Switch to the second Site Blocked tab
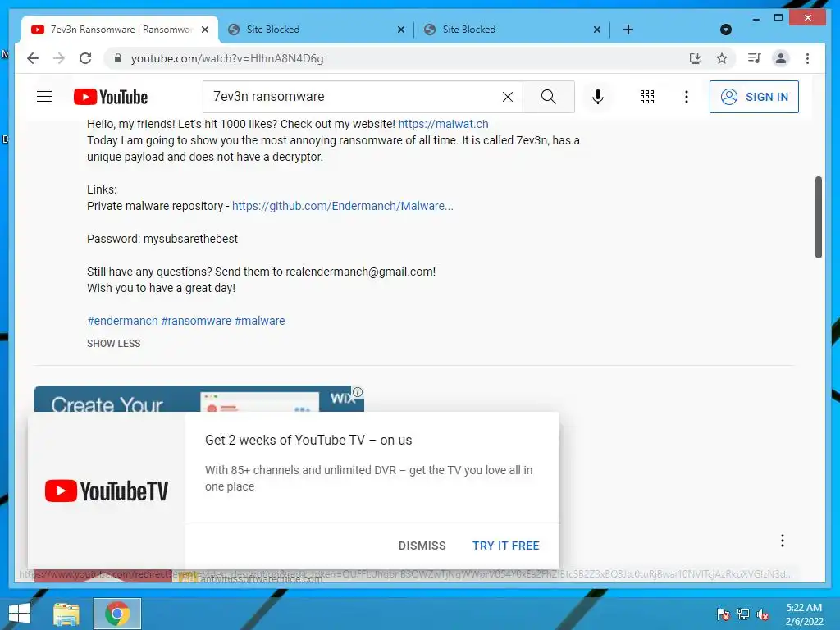The width and height of the screenshot is (840, 630). [513, 30]
